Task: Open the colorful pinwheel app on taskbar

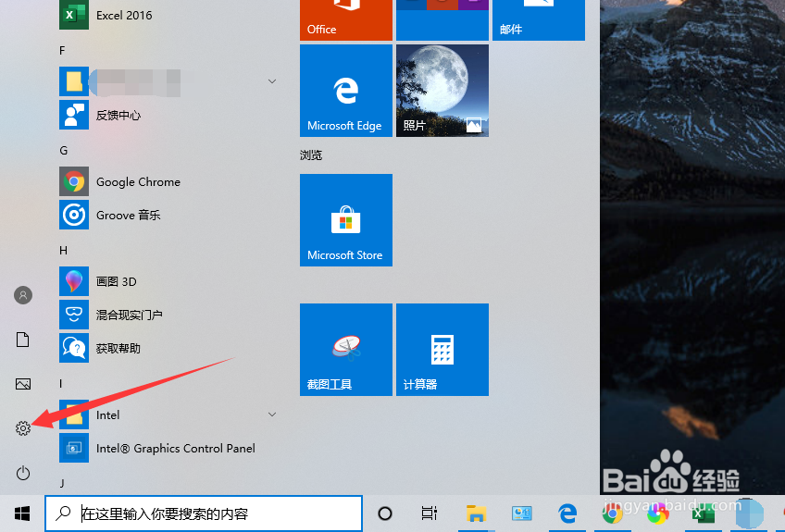Action: click(x=658, y=514)
